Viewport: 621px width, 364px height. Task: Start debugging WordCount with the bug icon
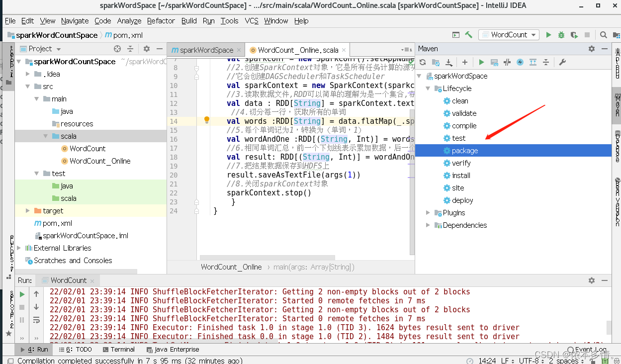[561, 35]
